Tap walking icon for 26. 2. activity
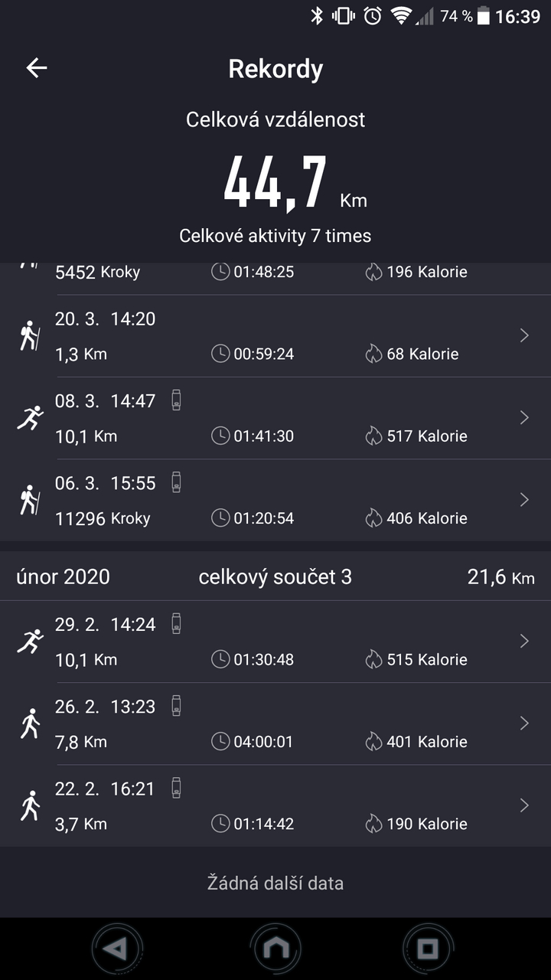This screenshot has width=551, height=980. click(x=30, y=724)
